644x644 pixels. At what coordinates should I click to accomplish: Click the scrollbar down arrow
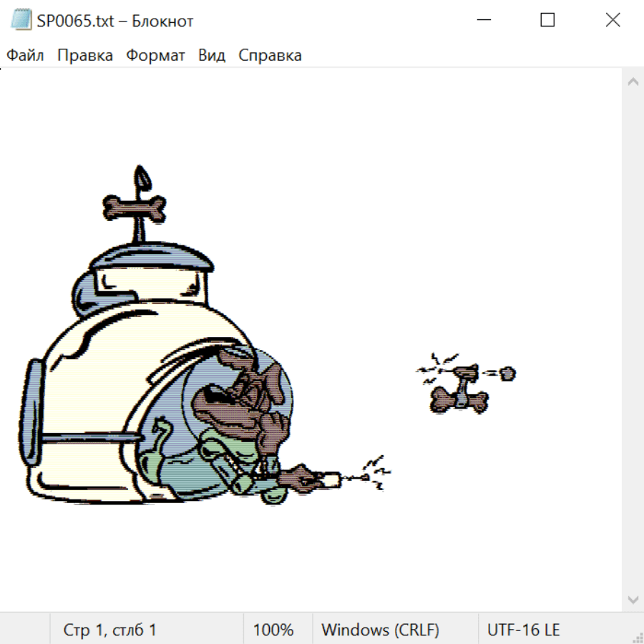point(633,599)
